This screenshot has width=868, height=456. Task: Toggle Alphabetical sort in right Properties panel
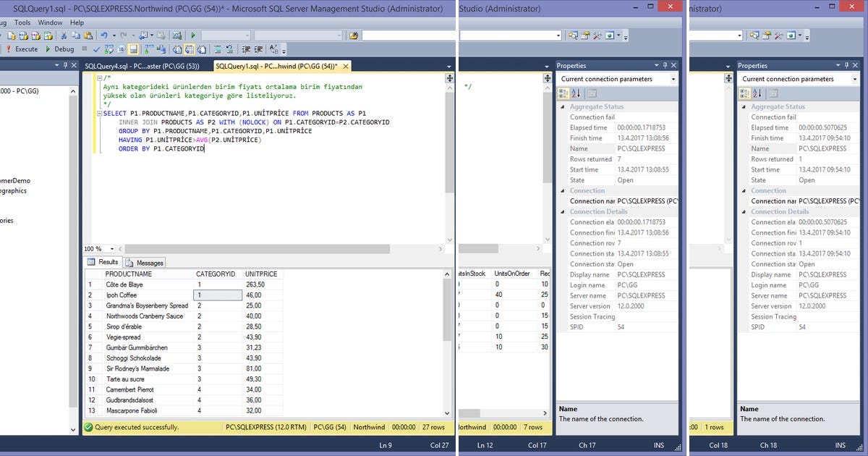pos(757,93)
